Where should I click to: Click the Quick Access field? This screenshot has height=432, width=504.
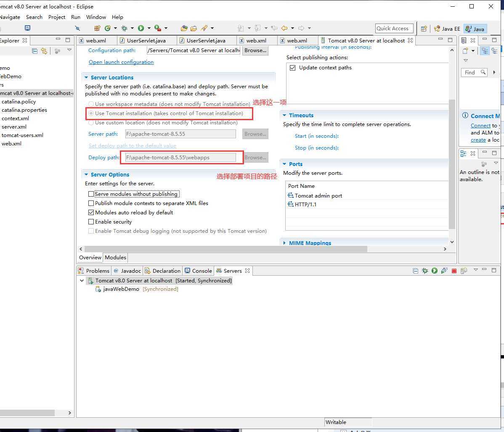point(394,29)
